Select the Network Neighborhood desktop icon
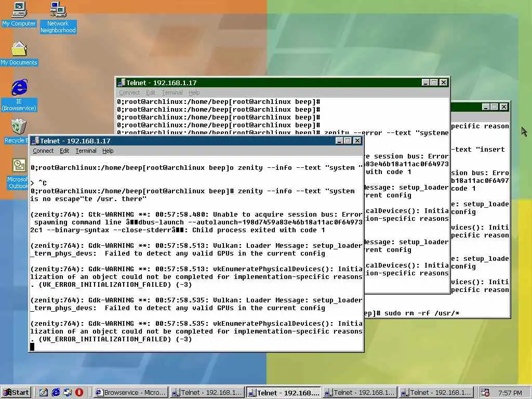Viewport: 532px width, 399px height. pos(58,17)
